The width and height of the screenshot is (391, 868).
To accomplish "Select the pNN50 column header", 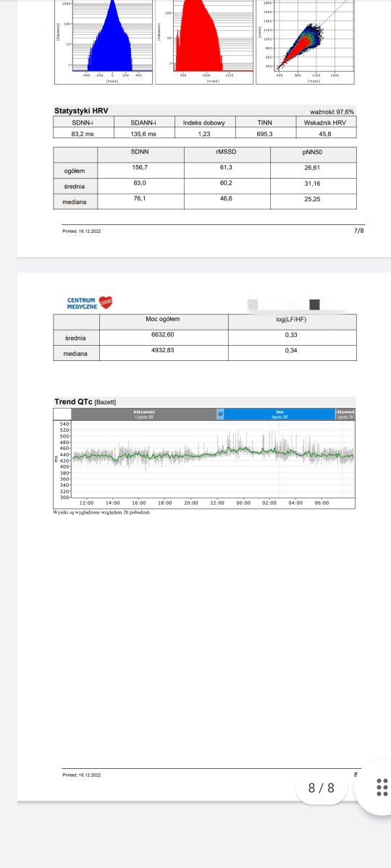I will (313, 154).
